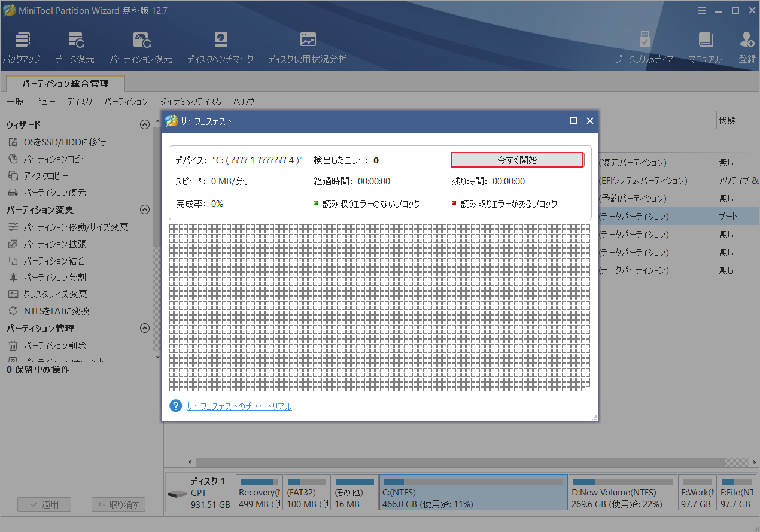
Task: Click the horizontal scrollbar of partition list
Action: point(460,463)
